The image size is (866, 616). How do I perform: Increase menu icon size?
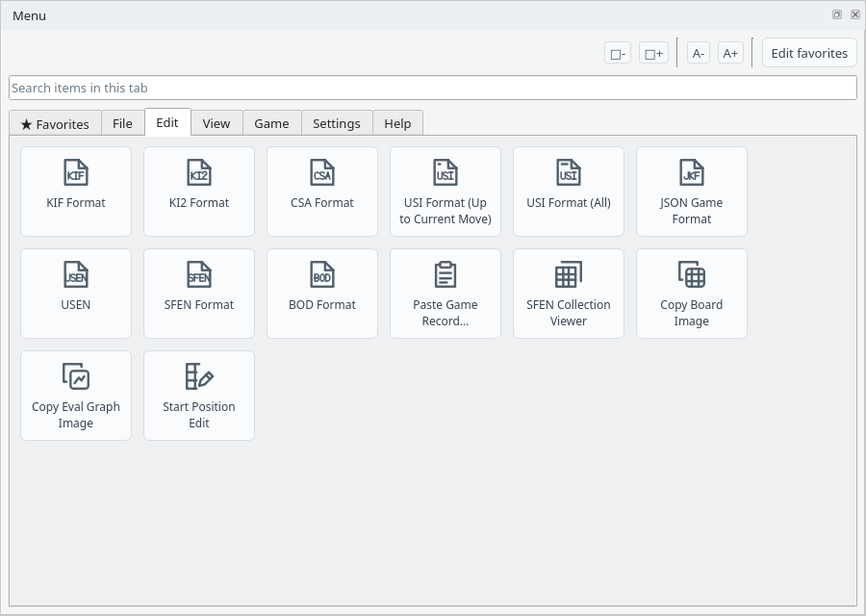click(x=653, y=53)
